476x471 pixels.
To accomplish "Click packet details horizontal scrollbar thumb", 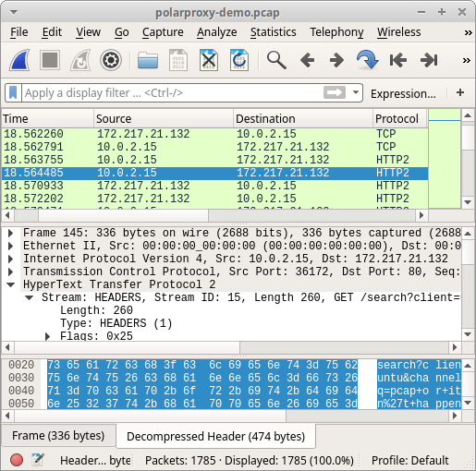I will coord(128,347).
